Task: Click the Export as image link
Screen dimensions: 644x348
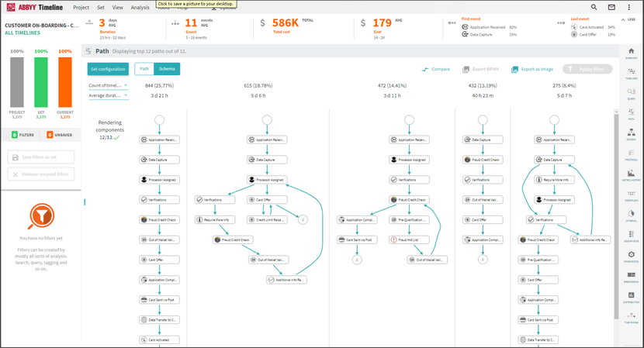Action: coord(532,70)
